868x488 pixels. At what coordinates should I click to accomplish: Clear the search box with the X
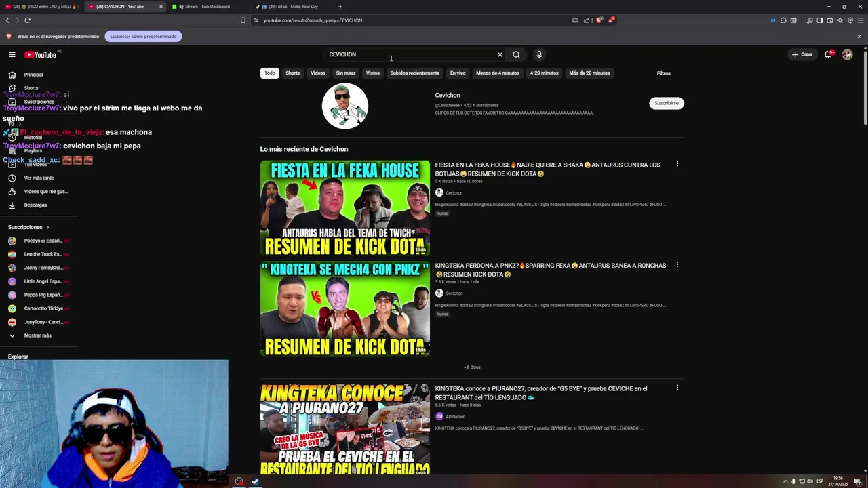[500, 54]
